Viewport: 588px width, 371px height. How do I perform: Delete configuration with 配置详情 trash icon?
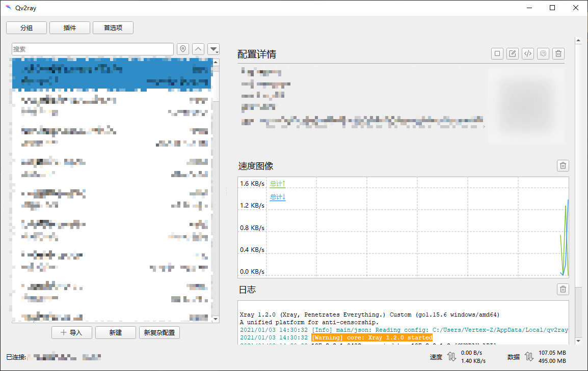pos(558,53)
